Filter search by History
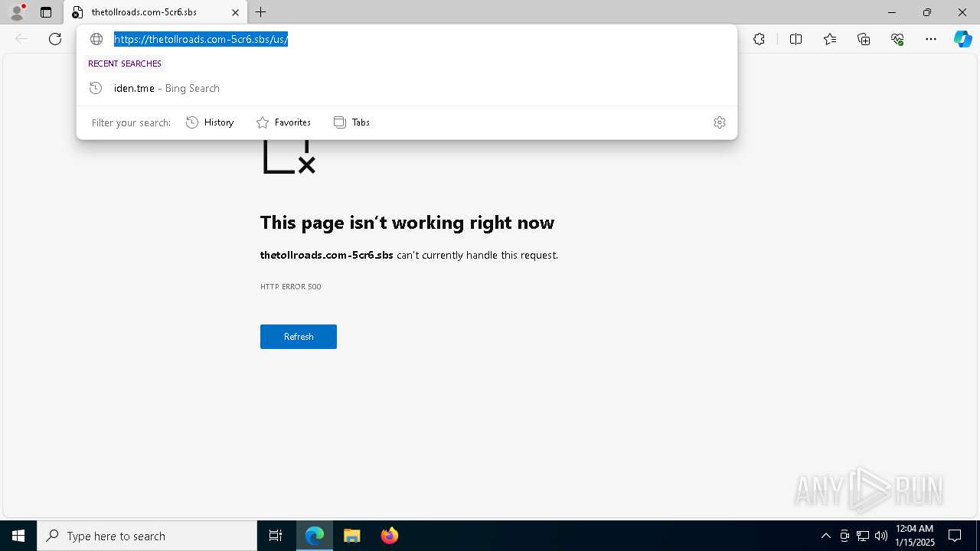This screenshot has width=980, height=551. pos(210,122)
